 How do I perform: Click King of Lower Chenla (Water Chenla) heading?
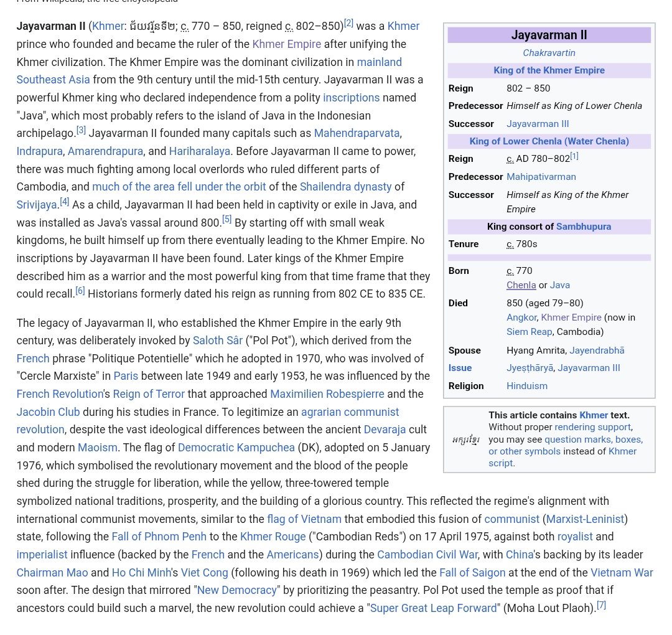click(549, 141)
